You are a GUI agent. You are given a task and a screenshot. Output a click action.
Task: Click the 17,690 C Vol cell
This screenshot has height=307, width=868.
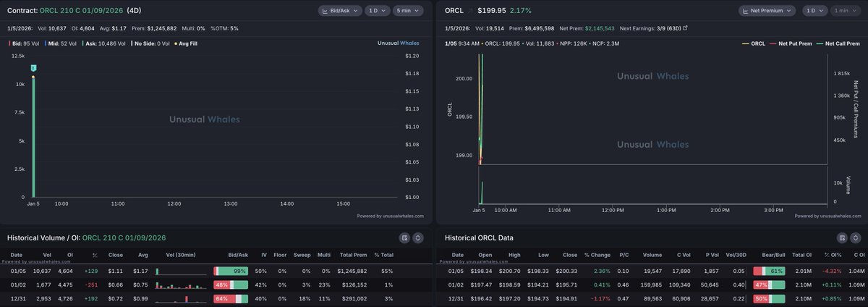(682, 270)
